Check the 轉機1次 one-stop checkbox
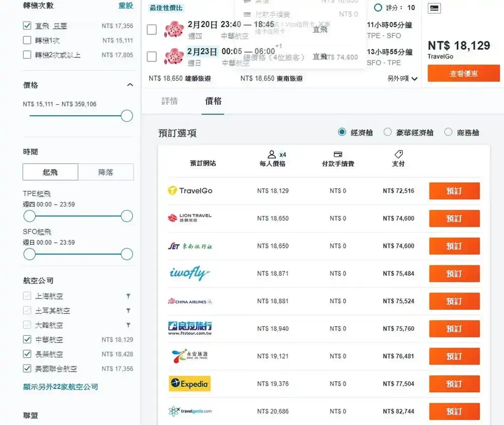The height and width of the screenshot is (425, 504). coord(27,40)
